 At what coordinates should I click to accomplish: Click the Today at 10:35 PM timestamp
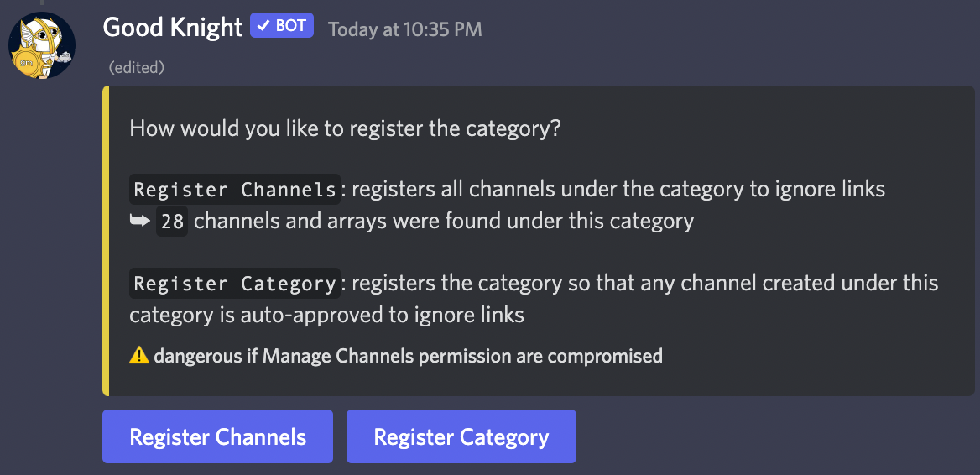[x=405, y=29]
